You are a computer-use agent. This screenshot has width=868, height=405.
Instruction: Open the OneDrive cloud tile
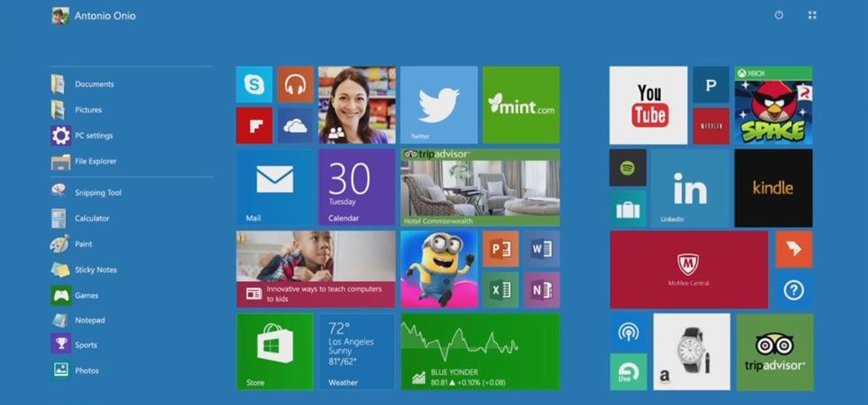pyautogui.click(x=295, y=126)
